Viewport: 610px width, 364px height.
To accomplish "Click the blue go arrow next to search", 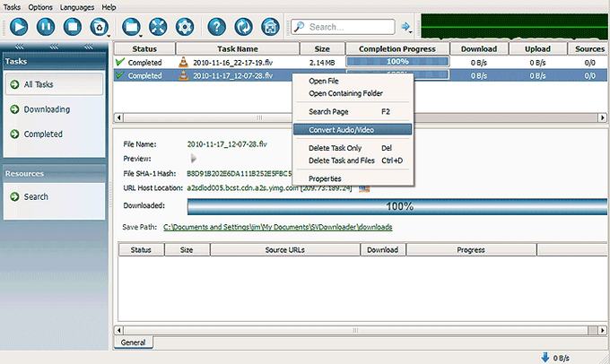I will (405, 26).
